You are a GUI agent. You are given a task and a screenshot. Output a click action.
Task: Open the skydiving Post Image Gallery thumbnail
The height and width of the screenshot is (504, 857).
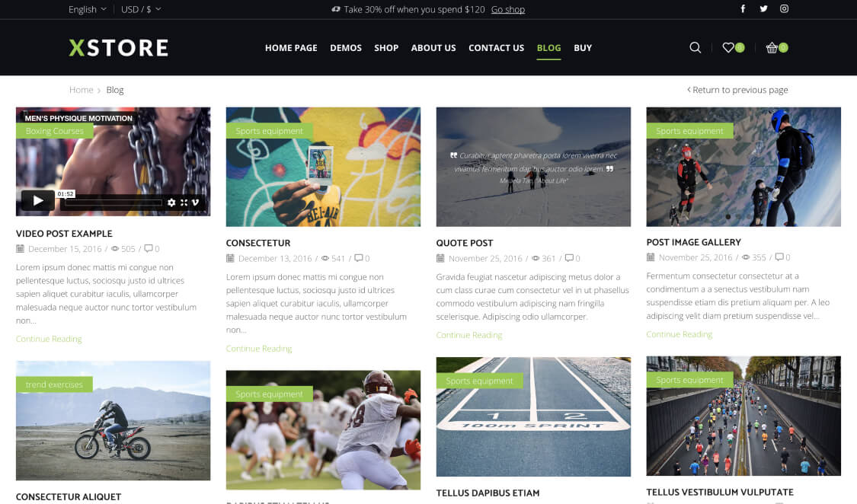743,167
